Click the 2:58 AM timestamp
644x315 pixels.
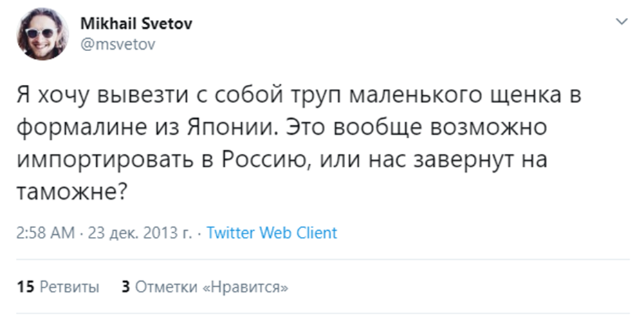(44, 233)
